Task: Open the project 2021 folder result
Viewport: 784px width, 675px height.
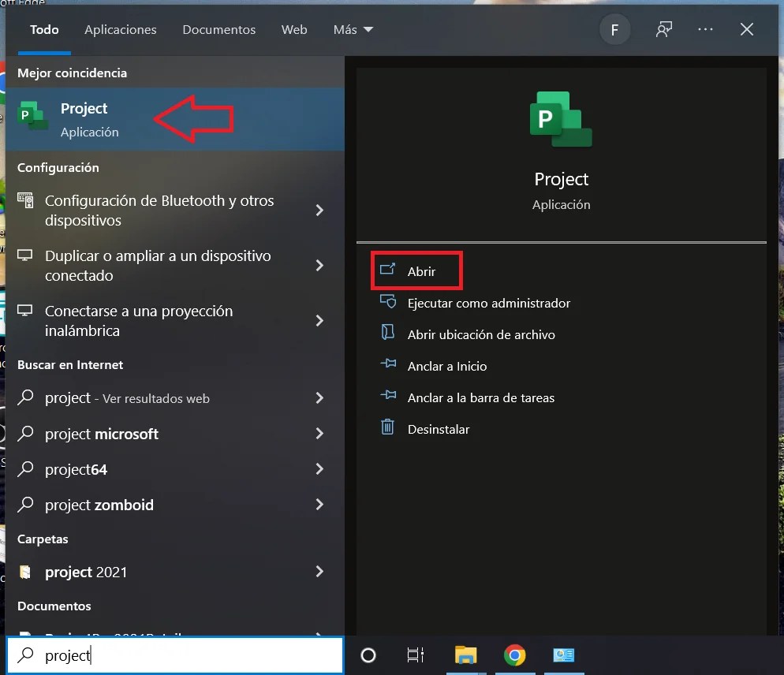Action: (175, 572)
